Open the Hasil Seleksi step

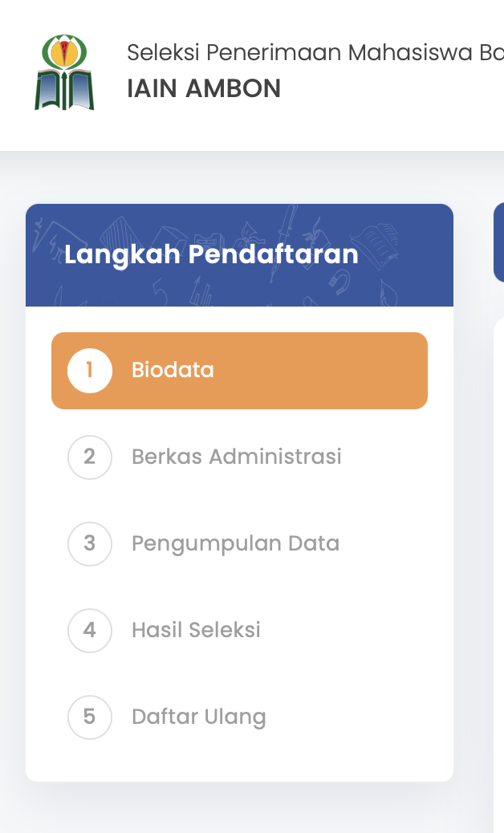[x=196, y=631]
